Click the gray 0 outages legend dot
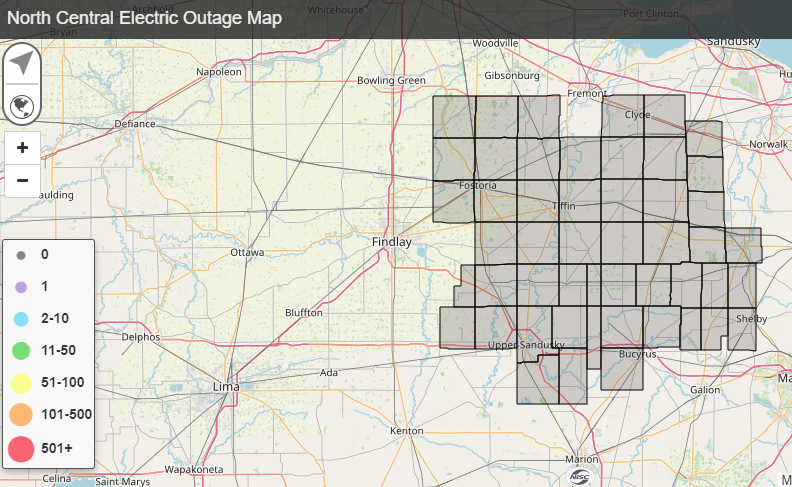Image resolution: width=792 pixels, height=487 pixels. pos(21,256)
